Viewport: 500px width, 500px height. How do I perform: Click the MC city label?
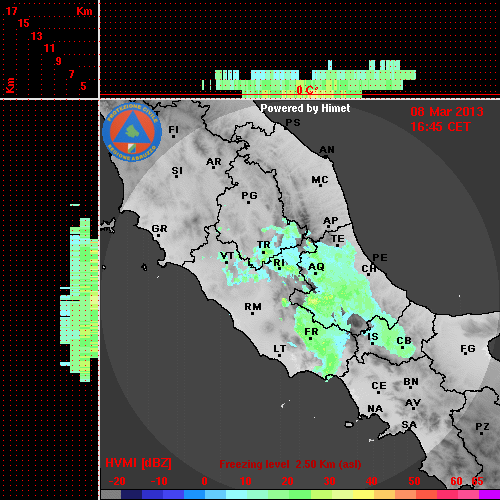click(x=320, y=180)
